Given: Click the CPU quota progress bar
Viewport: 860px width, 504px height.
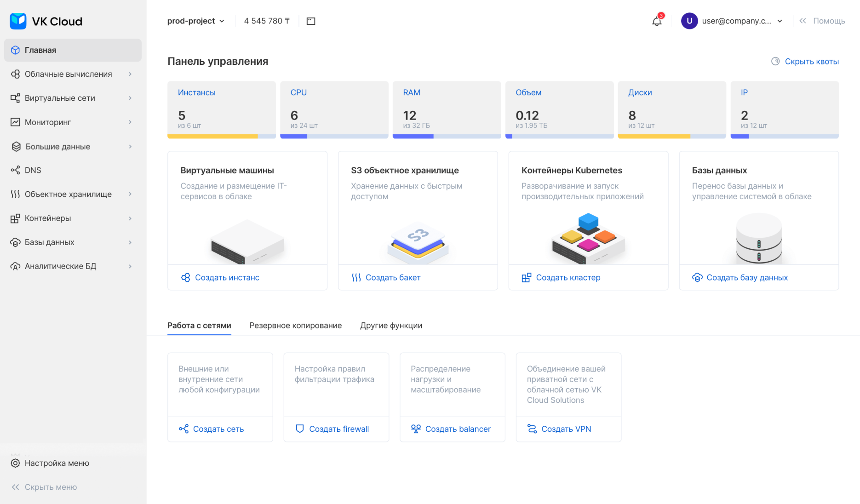Looking at the screenshot, I should pyautogui.click(x=334, y=136).
